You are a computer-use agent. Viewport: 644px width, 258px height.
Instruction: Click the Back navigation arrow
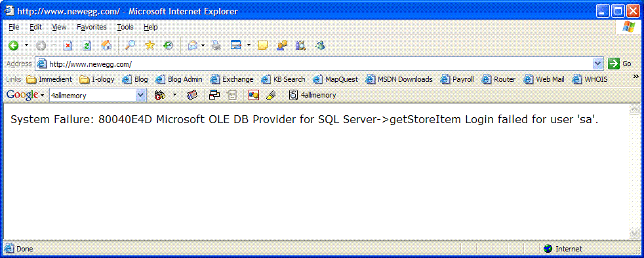tap(13, 46)
